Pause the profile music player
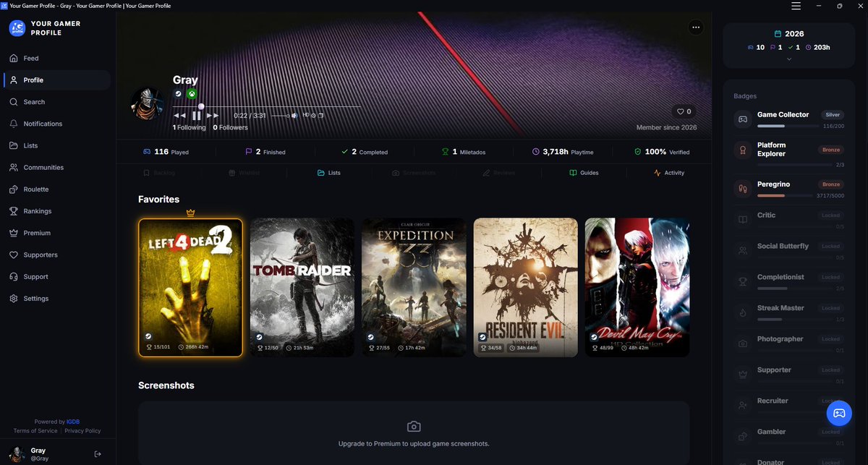 pyautogui.click(x=197, y=115)
